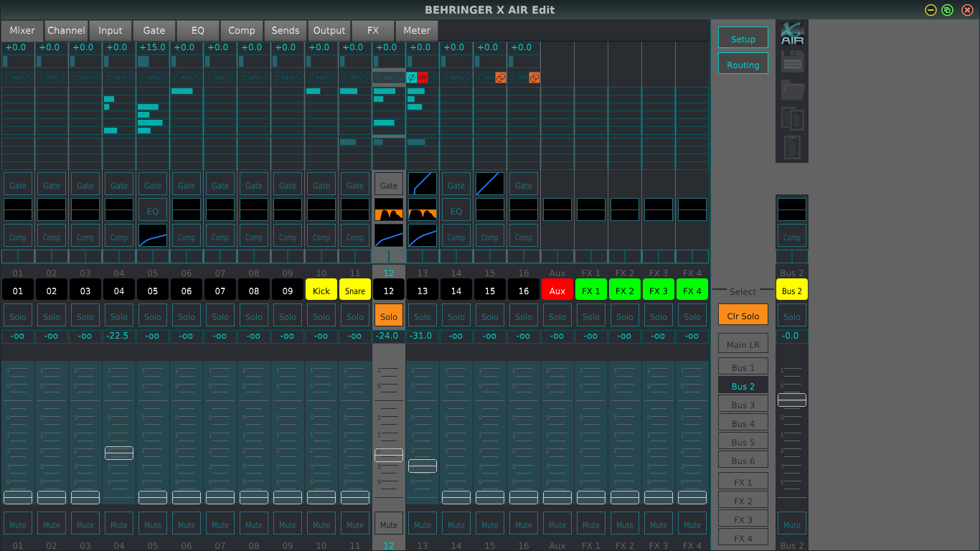Screen dimensions: 980x551
Task: Click the open folder icon
Action: [x=792, y=90]
